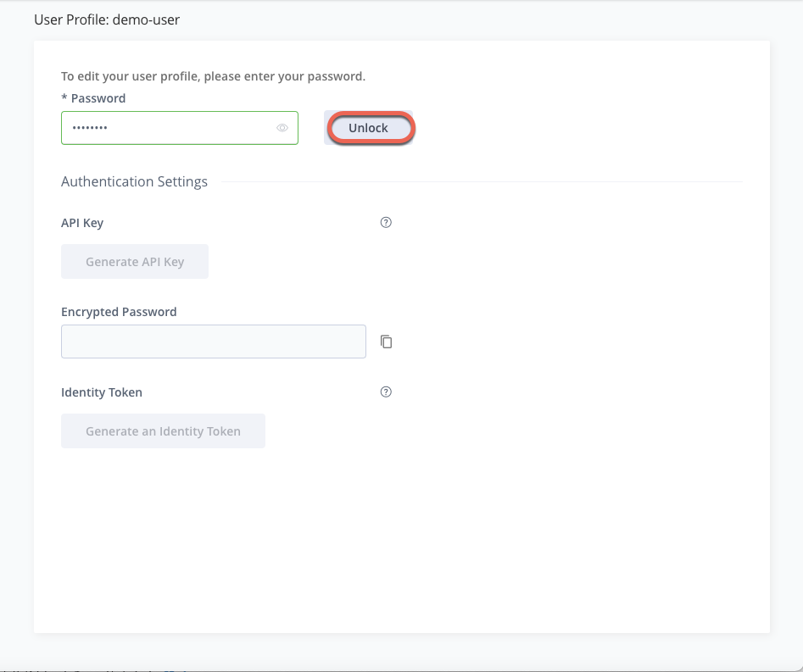The image size is (803, 672).
Task: Copy encrypted password with clipboard icon
Action: pos(386,342)
